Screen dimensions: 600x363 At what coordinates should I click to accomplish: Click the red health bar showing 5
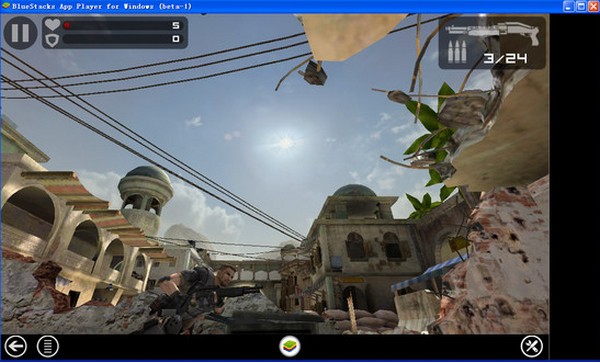(x=122, y=25)
